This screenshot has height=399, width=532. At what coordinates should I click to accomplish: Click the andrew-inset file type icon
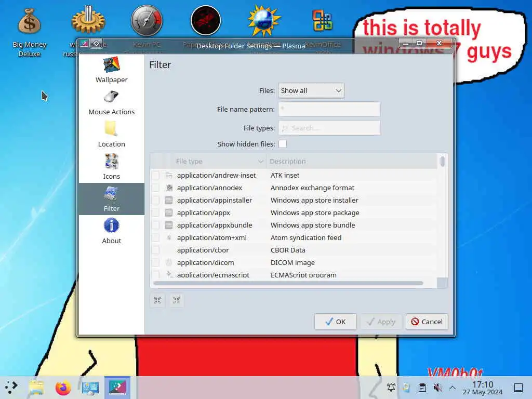tap(169, 175)
